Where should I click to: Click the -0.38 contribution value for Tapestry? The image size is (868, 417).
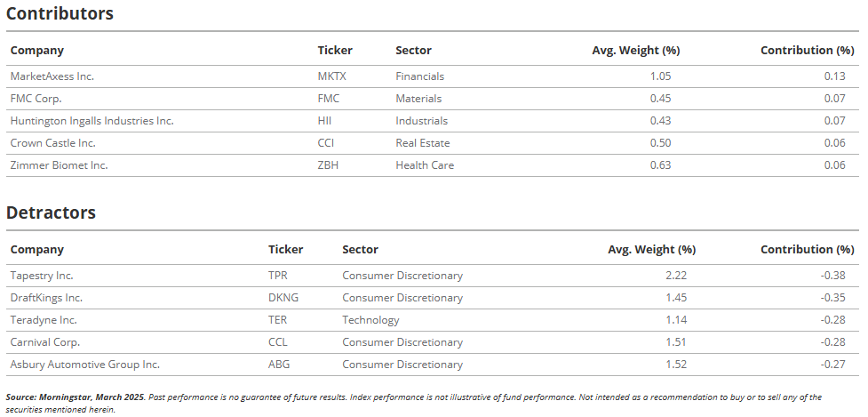tap(833, 276)
